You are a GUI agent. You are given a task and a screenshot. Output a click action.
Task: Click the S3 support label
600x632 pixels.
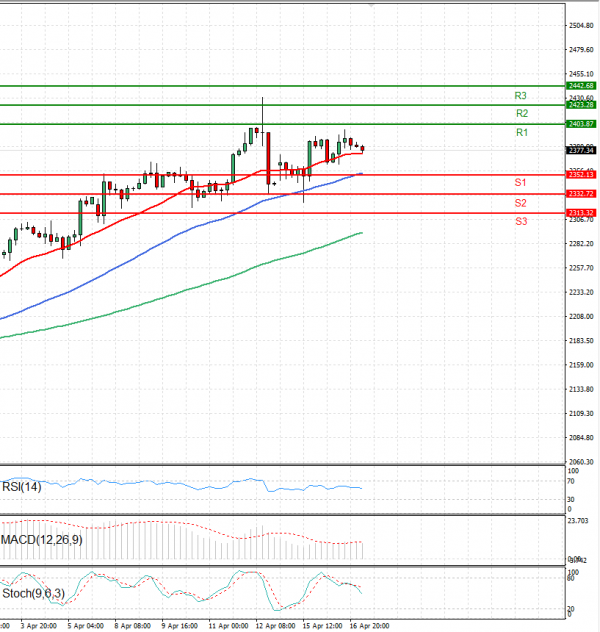pos(521,221)
